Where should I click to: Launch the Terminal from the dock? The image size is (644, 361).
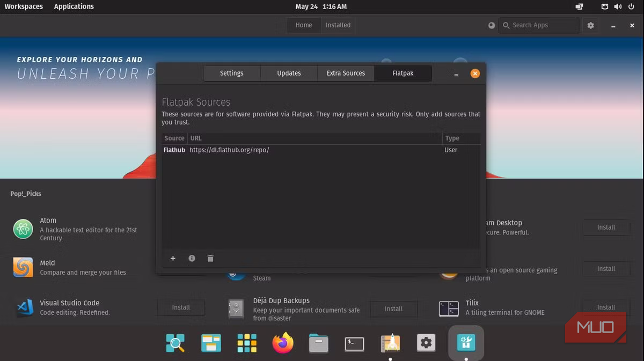pyautogui.click(x=355, y=343)
